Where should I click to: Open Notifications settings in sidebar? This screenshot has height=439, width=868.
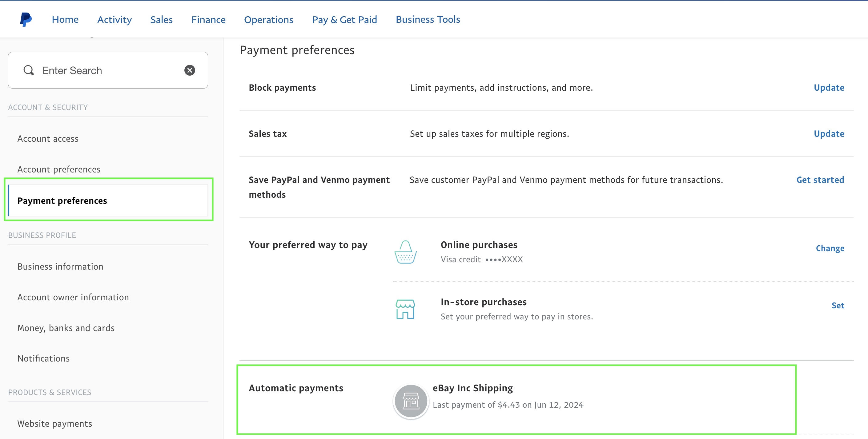coord(43,358)
